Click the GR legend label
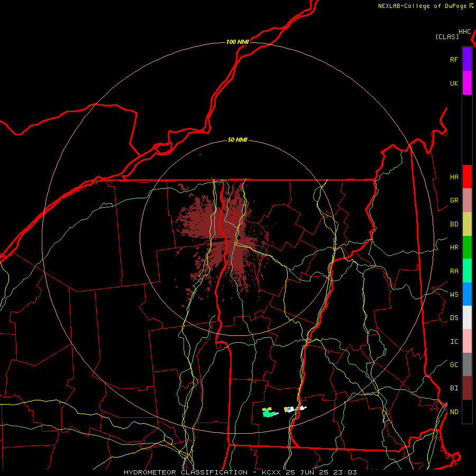Viewport: 476px width, 476px height. pyautogui.click(x=454, y=200)
